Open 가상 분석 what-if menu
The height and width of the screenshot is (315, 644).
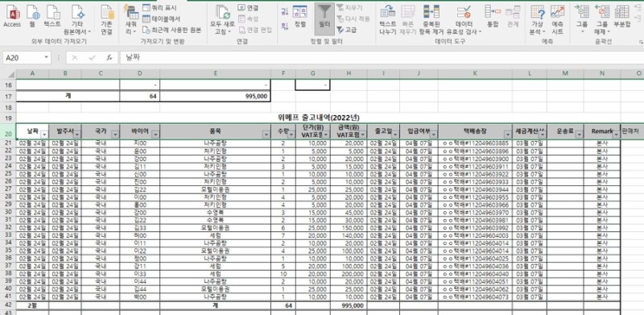pyautogui.click(x=537, y=20)
